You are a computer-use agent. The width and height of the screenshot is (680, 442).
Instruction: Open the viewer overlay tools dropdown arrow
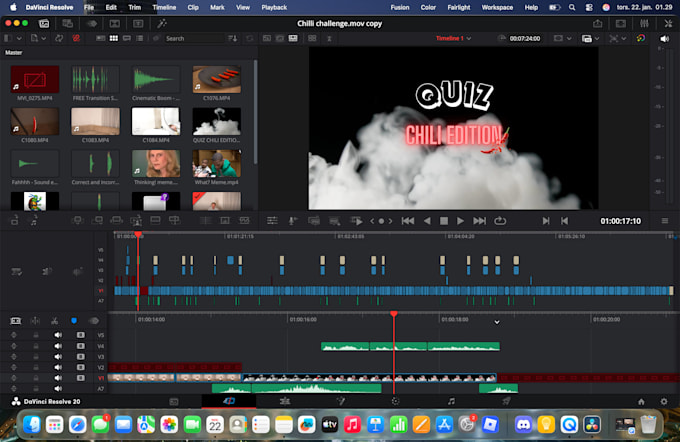[x=624, y=39]
